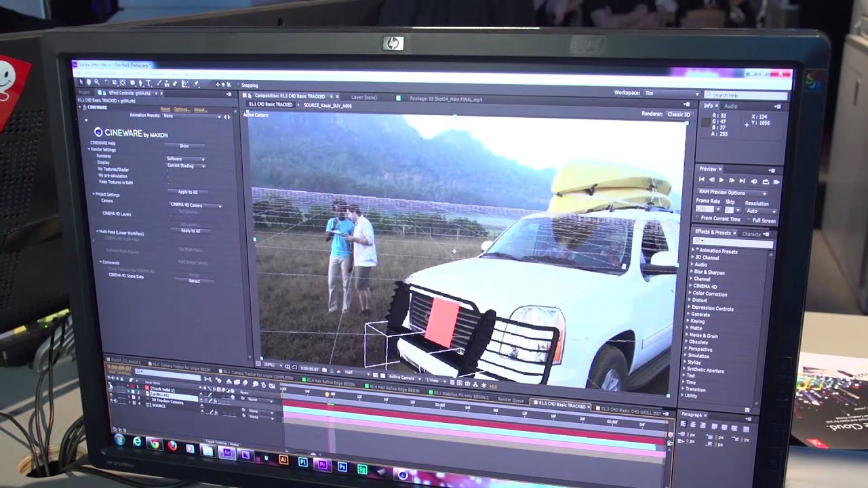Open the Workspace dropdown

pos(671,94)
